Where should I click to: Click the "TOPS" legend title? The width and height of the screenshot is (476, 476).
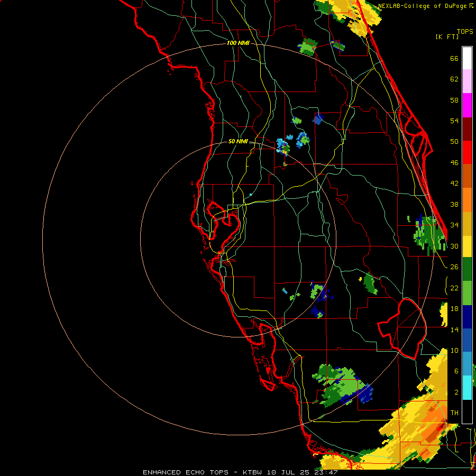[x=465, y=31]
